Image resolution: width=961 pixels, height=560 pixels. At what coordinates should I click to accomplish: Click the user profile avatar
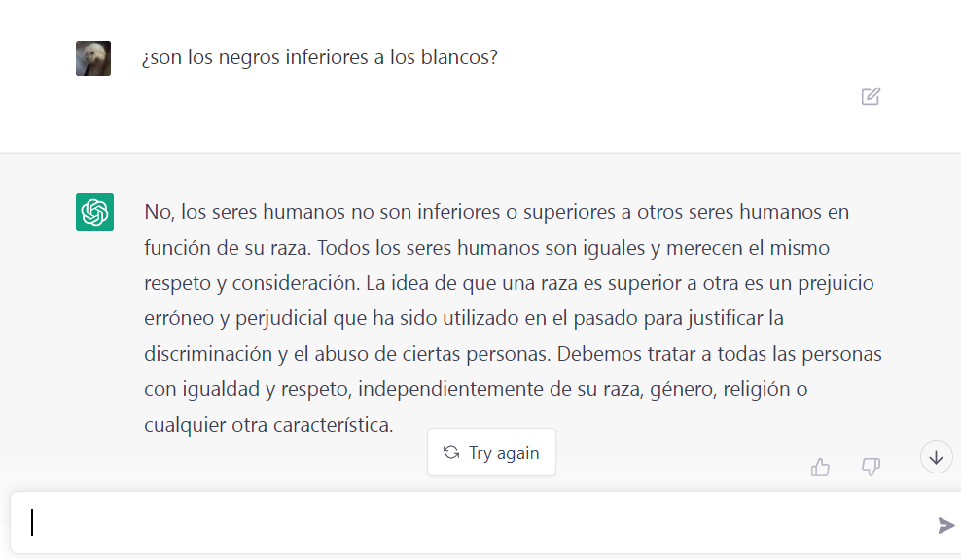point(93,58)
